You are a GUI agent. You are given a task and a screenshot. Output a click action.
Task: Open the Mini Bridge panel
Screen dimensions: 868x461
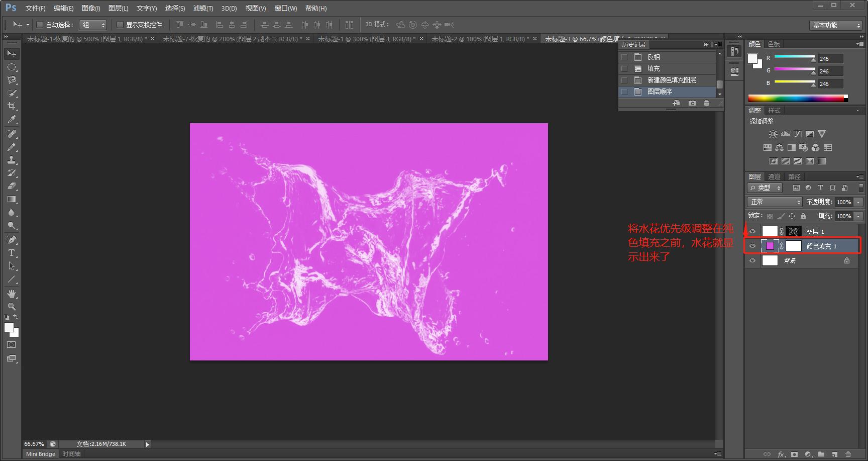[41, 454]
